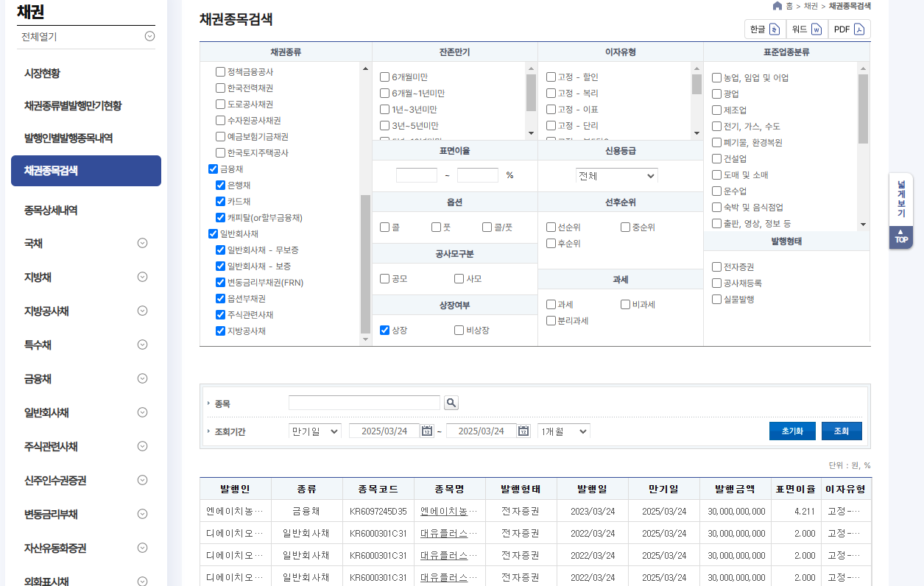The image size is (924, 586).
Task: Uncheck the 카드채 checkbox
Action: (220, 202)
